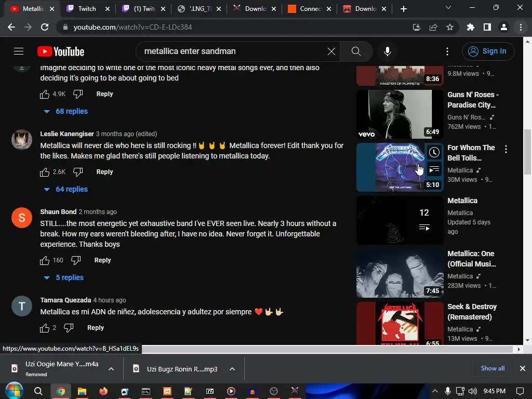Dislike Leslie Kanengiser's comment
This screenshot has height=399, width=532.
(78, 172)
